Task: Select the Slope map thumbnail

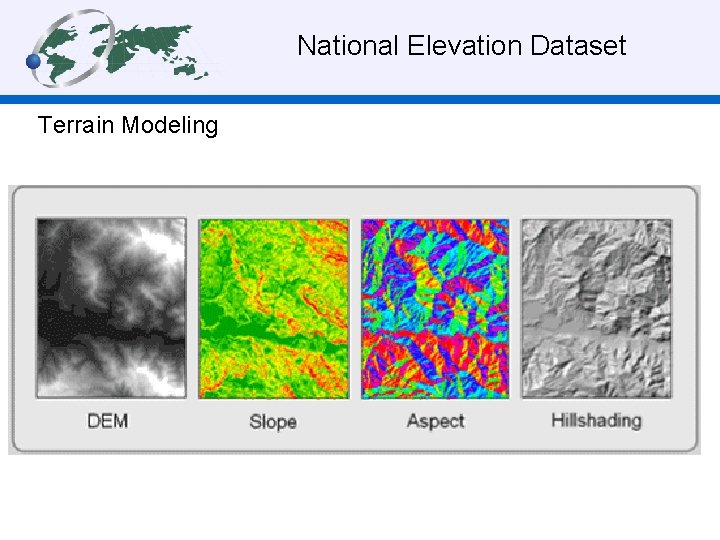Action: [274, 309]
